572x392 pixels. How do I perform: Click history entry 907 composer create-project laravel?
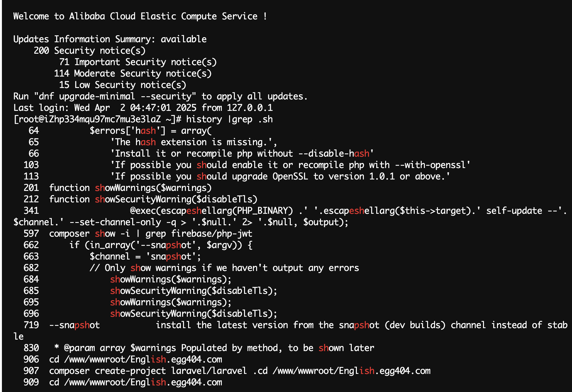(x=240, y=371)
